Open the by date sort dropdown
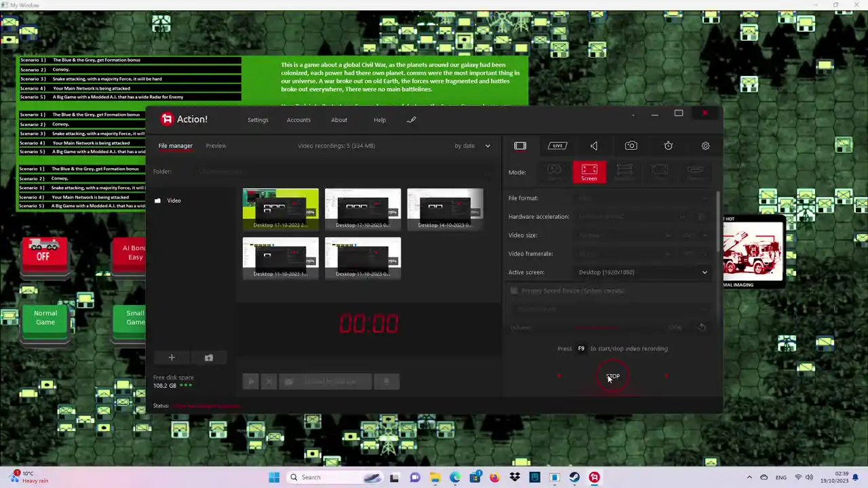 pos(473,146)
